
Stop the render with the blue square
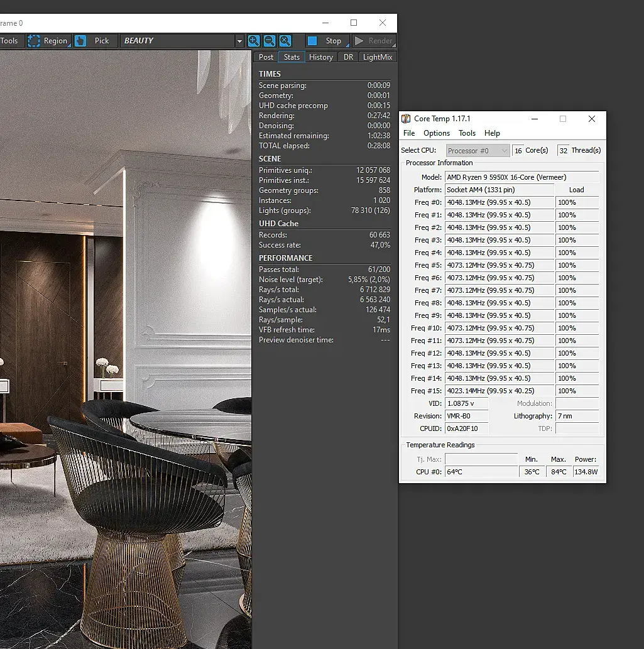point(312,41)
